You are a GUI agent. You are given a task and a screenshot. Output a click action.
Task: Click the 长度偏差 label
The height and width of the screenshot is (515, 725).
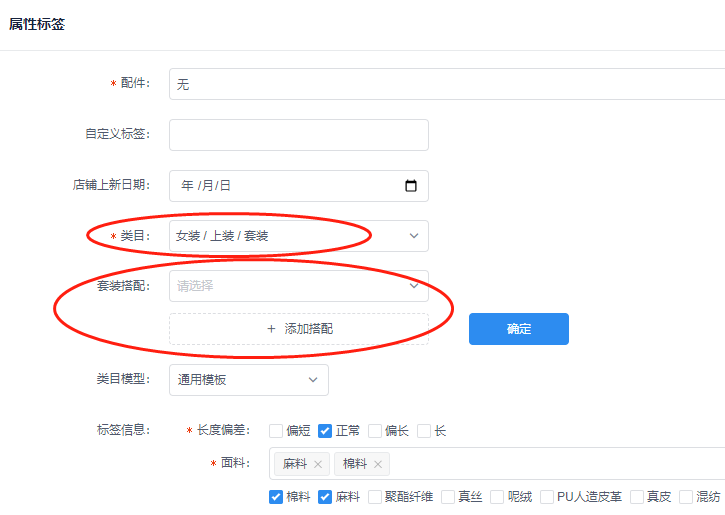click(x=223, y=430)
